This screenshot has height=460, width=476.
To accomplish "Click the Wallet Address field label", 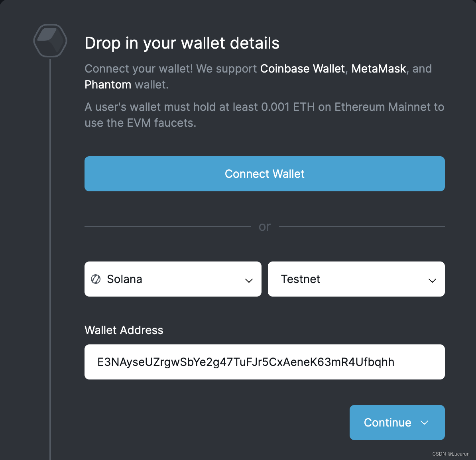I will click(124, 330).
